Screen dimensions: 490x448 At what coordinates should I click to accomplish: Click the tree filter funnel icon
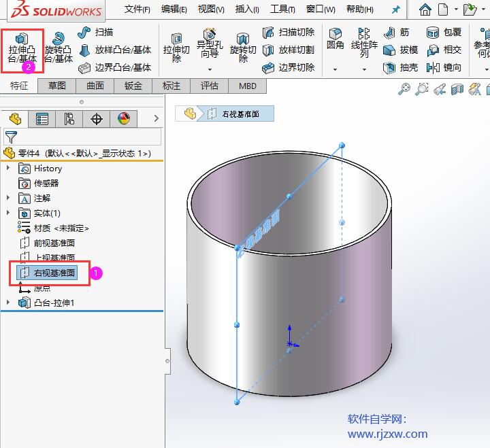pyautogui.click(x=11, y=137)
